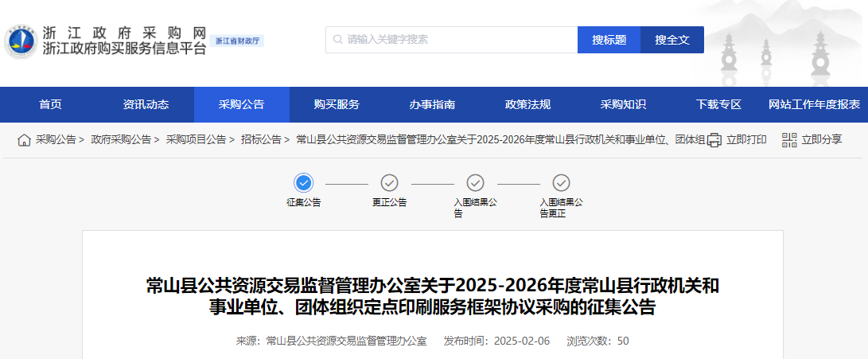Select the 更正公告 step checkmark
The height and width of the screenshot is (359, 868).
389,182
